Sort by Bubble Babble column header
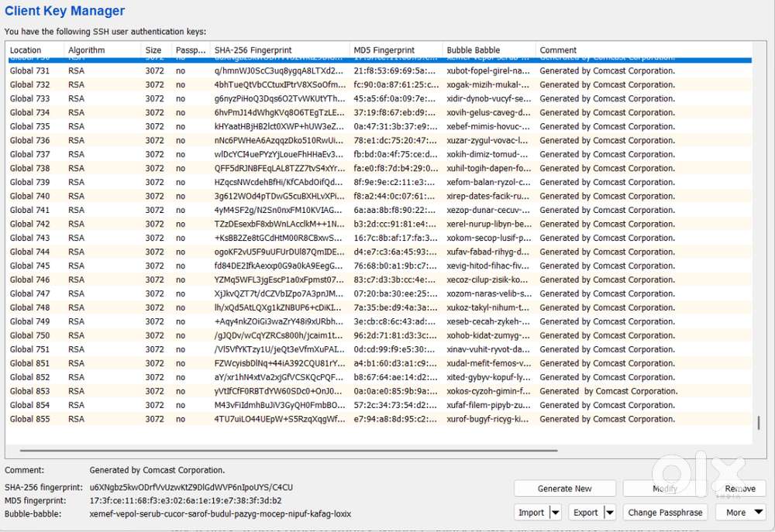Screen dimensions: 775x532 click(x=489, y=50)
